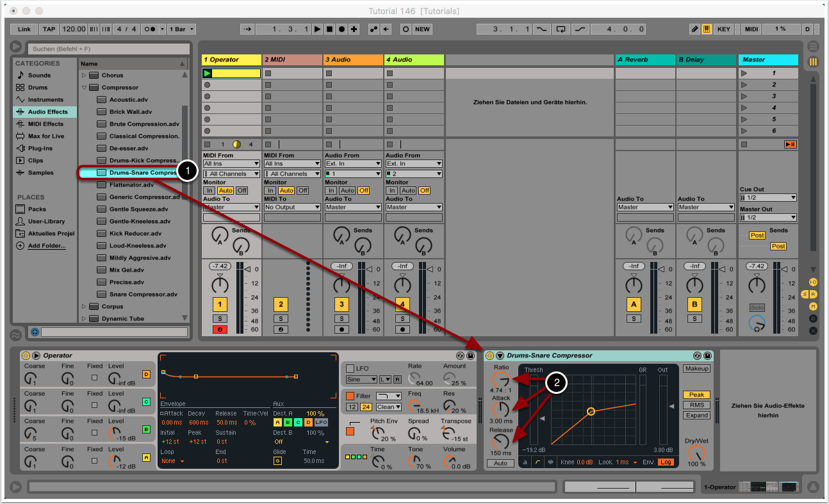Open the Audio To dropdown on the 1 Operator track

click(231, 207)
